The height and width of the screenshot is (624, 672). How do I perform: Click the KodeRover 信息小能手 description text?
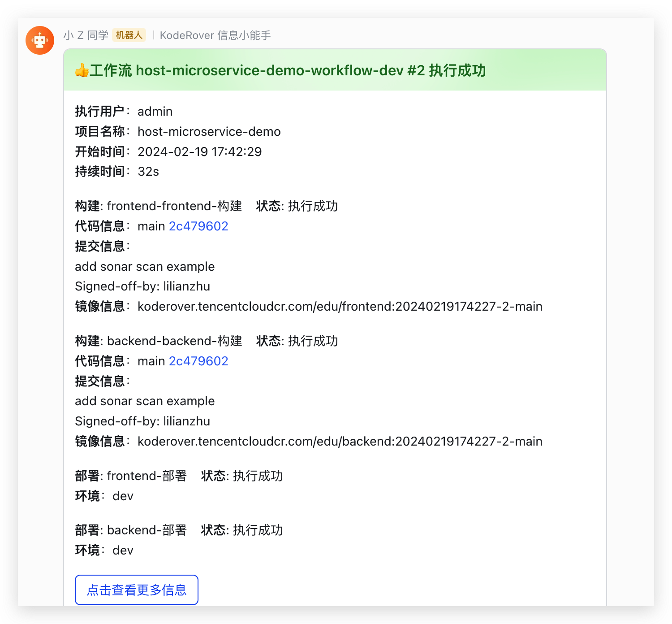click(215, 35)
